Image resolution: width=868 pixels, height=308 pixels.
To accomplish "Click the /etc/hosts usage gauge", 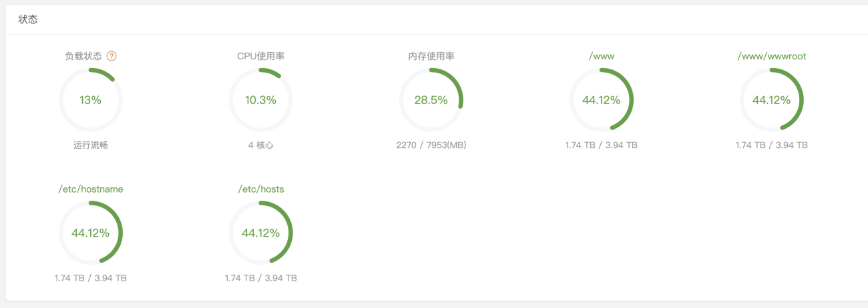I will coord(261,233).
